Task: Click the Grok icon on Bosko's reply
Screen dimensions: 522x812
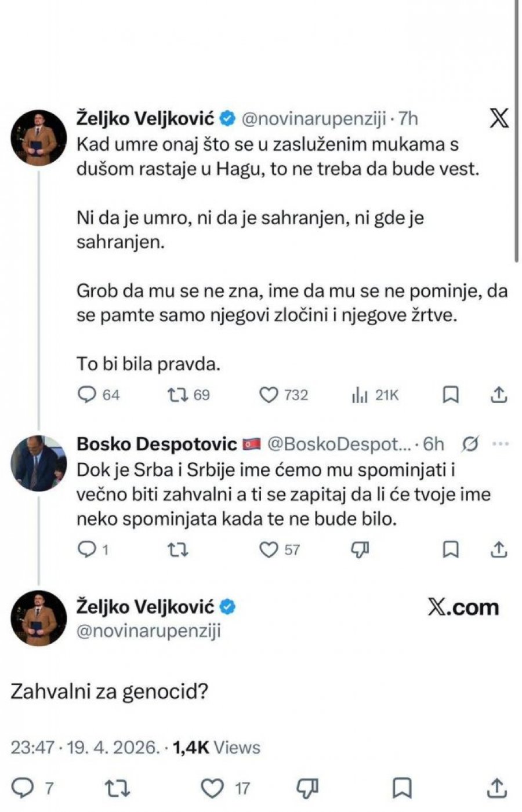Action: click(471, 445)
